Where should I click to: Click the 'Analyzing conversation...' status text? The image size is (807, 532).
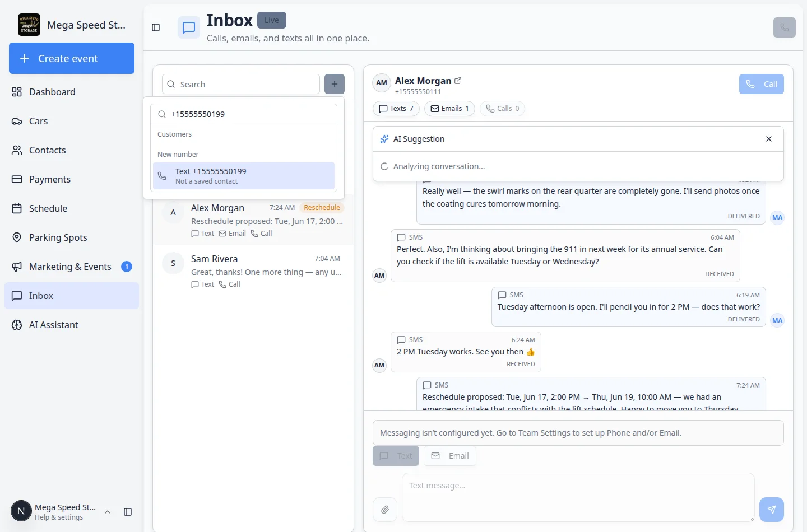coord(439,166)
